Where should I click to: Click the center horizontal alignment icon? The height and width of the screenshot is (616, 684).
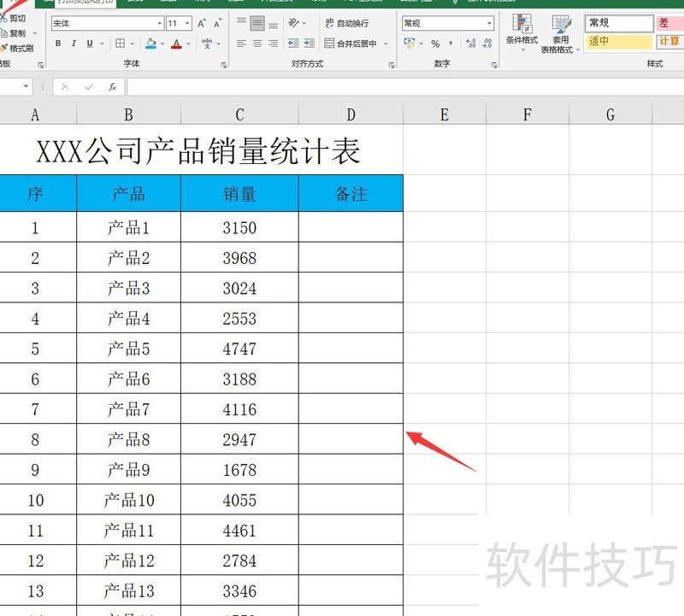click(256, 44)
